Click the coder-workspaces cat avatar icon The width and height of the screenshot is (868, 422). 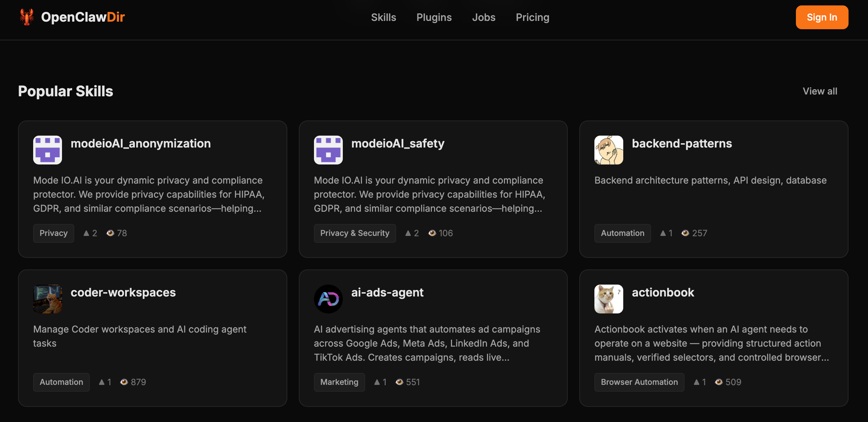tap(48, 299)
